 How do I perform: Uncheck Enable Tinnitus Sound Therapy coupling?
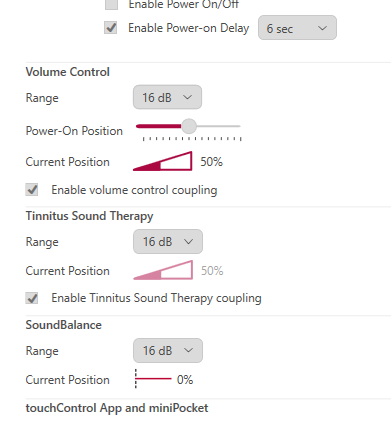pyautogui.click(x=32, y=298)
